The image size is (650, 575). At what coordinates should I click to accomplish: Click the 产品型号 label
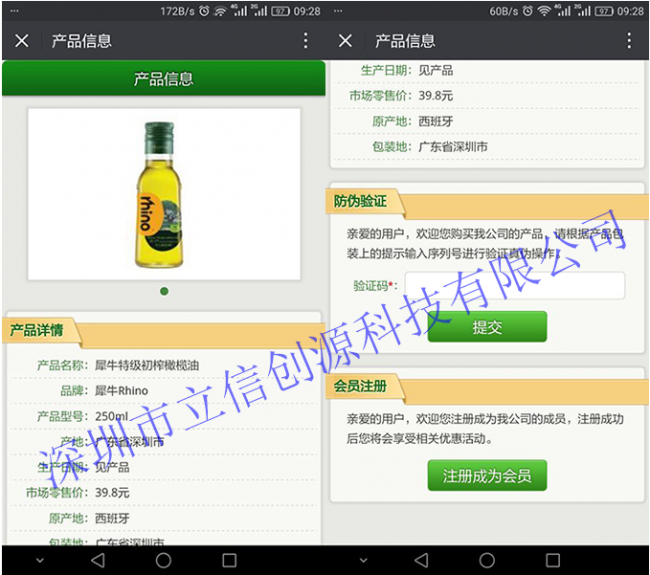click(62, 416)
